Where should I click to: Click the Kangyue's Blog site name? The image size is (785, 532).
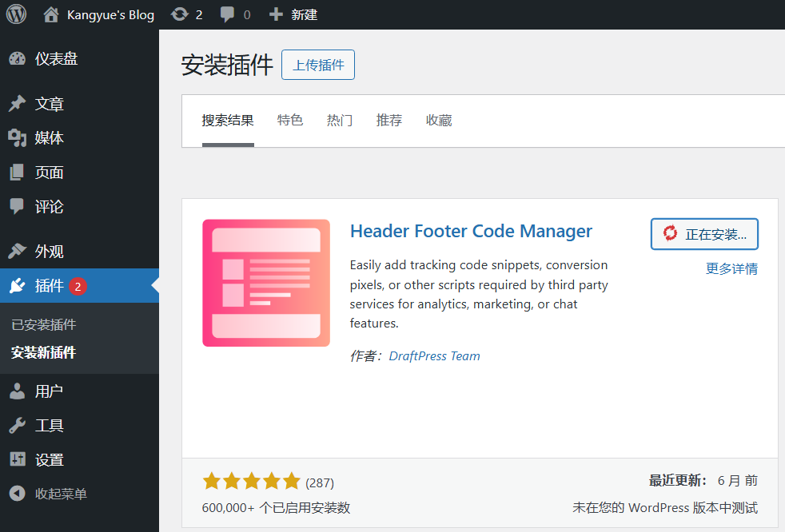(110, 14)
